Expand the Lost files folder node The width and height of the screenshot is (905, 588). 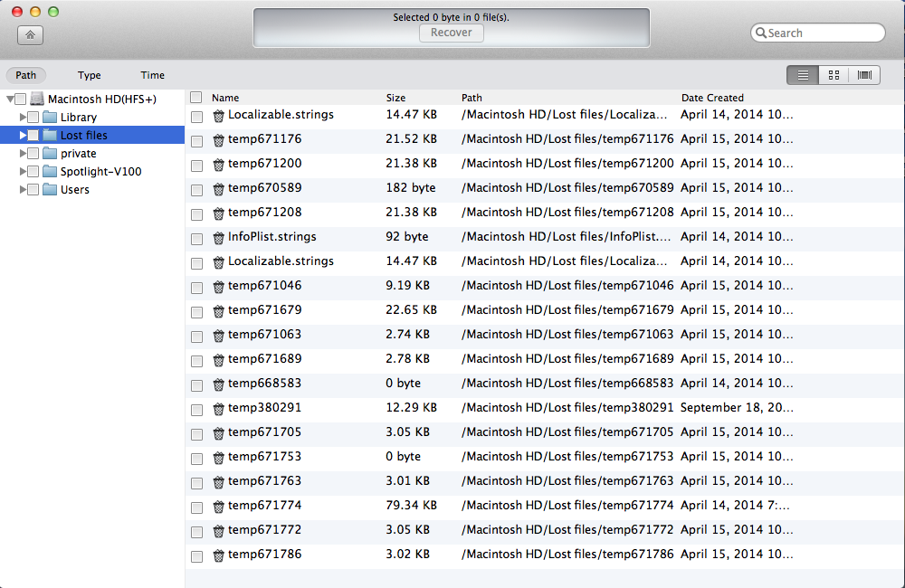click(x=23, y=135)
